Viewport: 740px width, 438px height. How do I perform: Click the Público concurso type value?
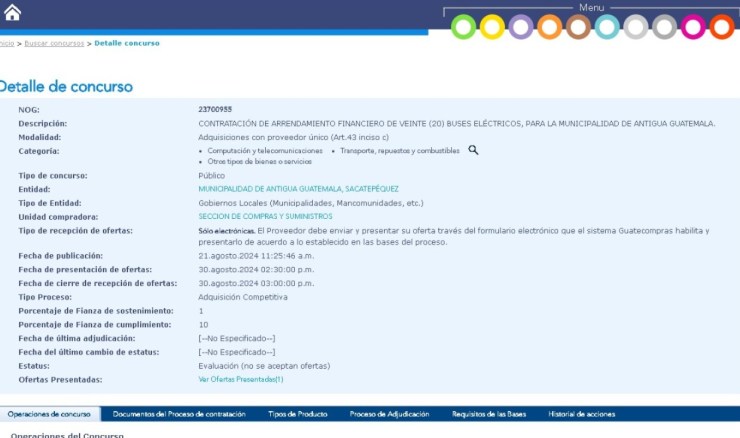[211, 176]
